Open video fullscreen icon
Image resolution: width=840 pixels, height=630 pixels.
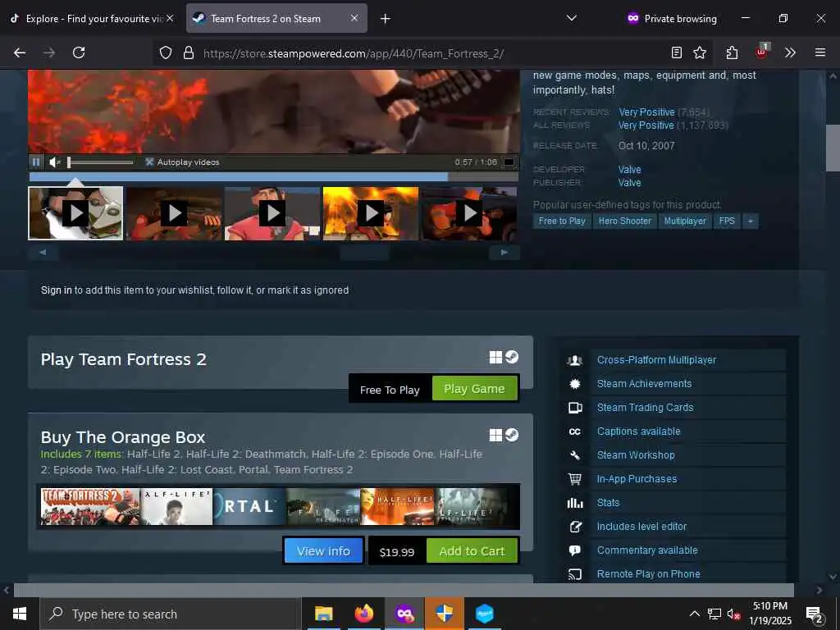pos(509,162)
